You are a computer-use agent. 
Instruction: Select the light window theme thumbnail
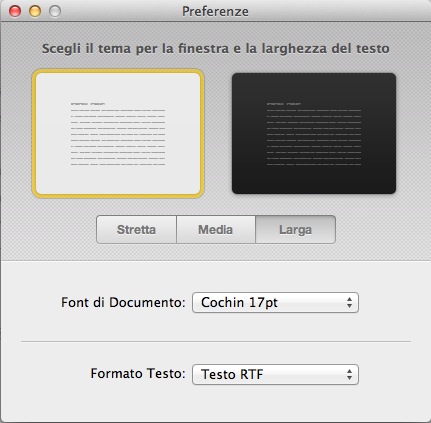pos(118,133)
